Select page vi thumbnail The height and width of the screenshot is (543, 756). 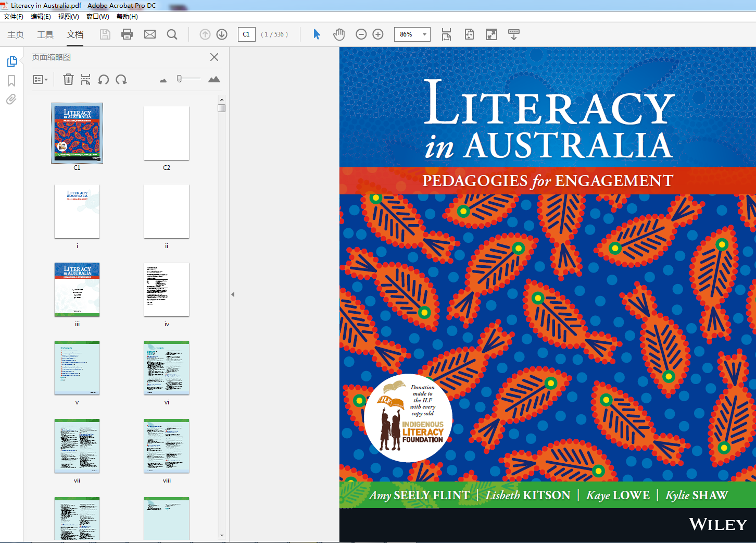point(167,368)
